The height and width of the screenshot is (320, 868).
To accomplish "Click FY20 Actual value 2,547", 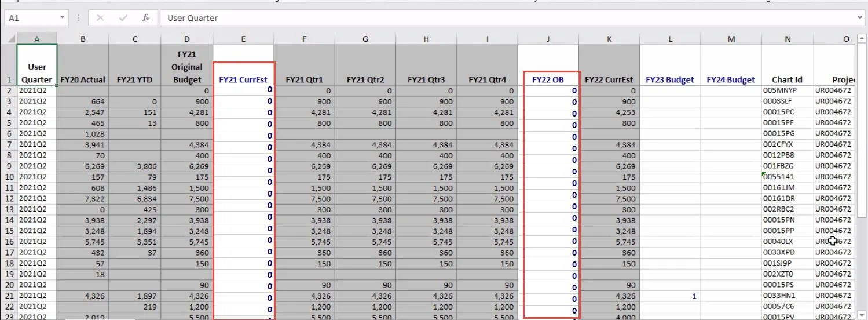I will pyautogui.click(x=83, y=112).
